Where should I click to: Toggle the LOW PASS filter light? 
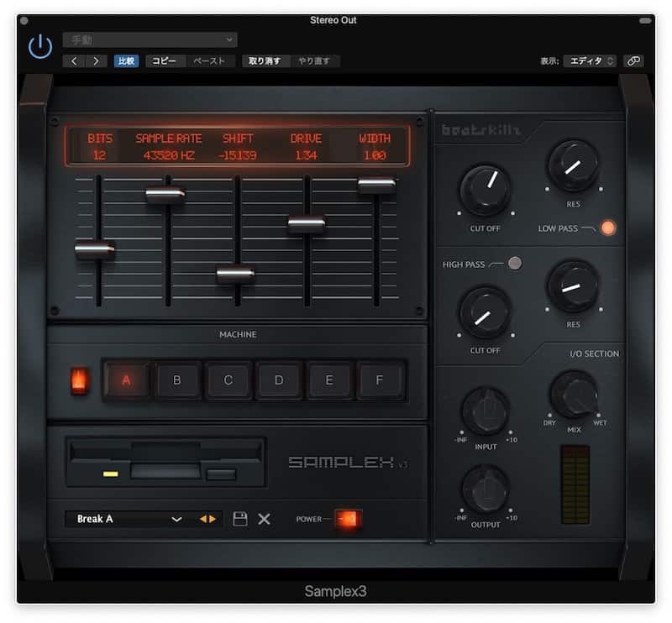(609, 227)
